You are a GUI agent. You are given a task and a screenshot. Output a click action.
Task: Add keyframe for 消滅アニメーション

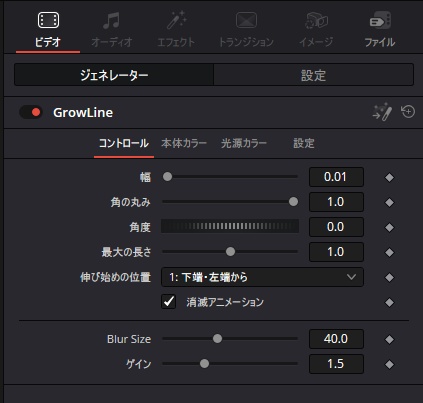point(389,302)
